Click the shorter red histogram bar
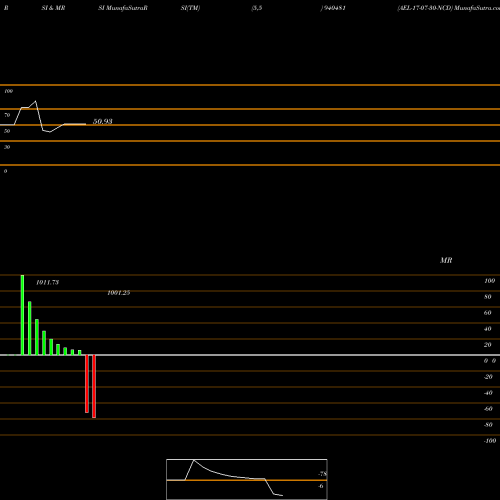 point(87,384)
